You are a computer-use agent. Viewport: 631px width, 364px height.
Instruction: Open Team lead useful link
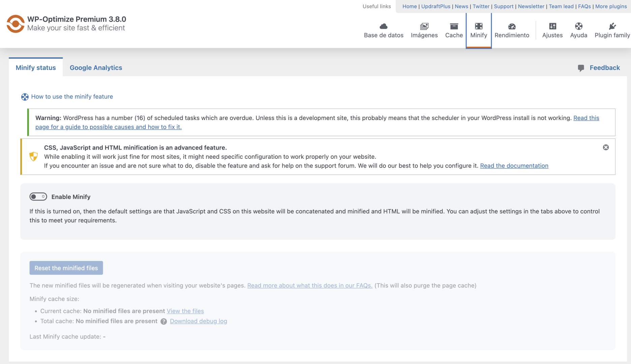click(561, 6)
